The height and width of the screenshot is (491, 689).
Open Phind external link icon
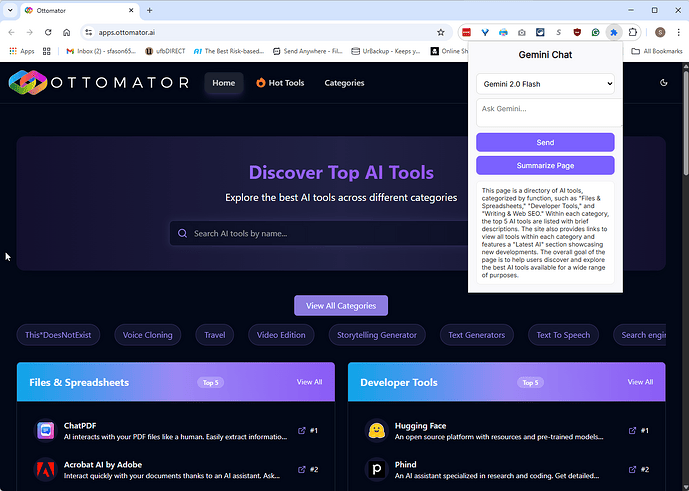(632, 469)
